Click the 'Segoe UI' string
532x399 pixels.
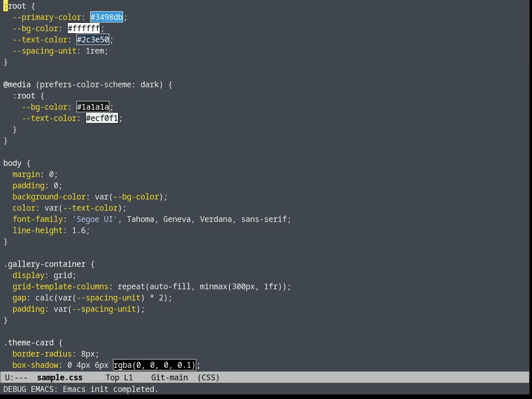pyautogui.click(x=95, y=219)
